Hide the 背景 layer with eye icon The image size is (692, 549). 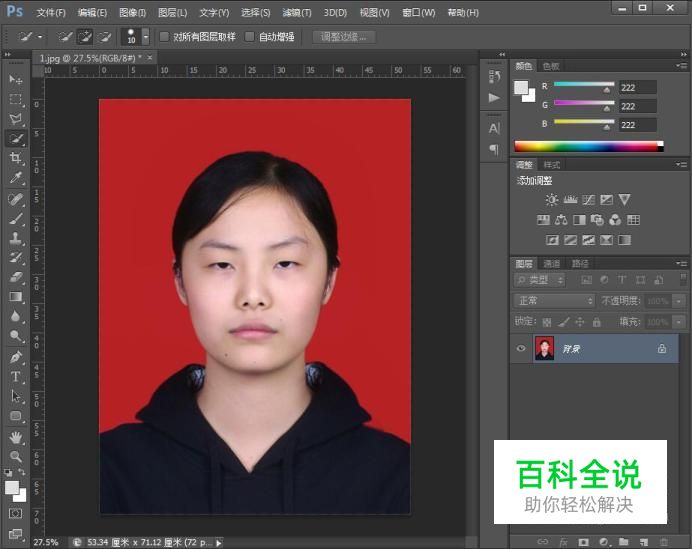(520, 349)
